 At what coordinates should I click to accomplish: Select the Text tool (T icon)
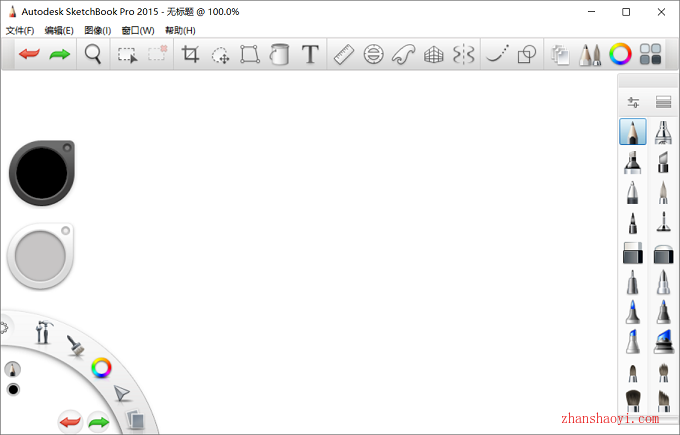pos(310,54)
